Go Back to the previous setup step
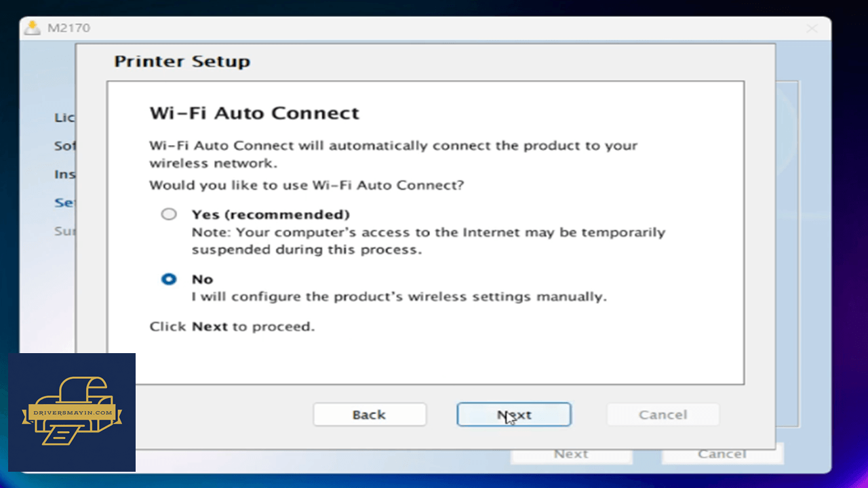The height and width of the screenshot is (488, 868). [369, 415]
